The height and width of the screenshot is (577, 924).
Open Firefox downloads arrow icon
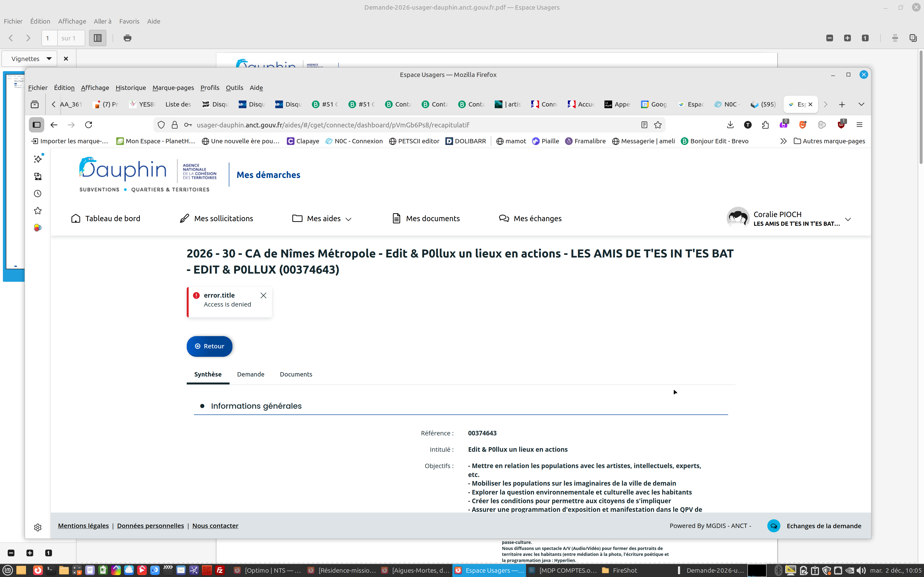pos(730,125)
